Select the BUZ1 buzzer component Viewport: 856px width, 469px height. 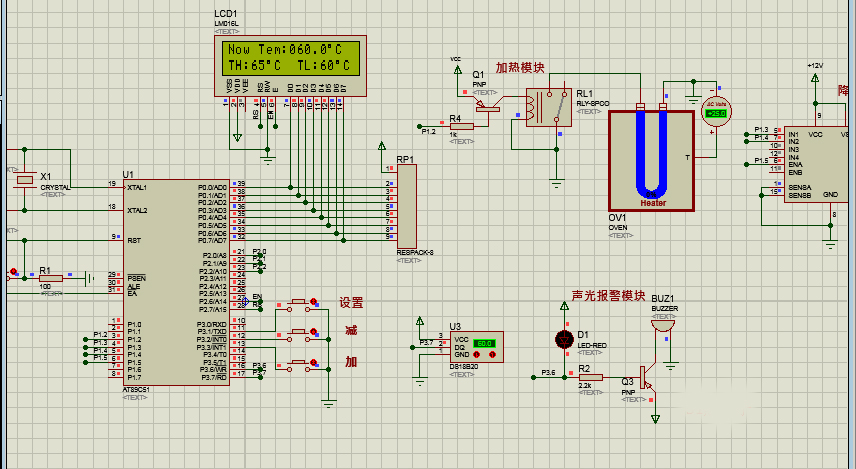point(663,326)
